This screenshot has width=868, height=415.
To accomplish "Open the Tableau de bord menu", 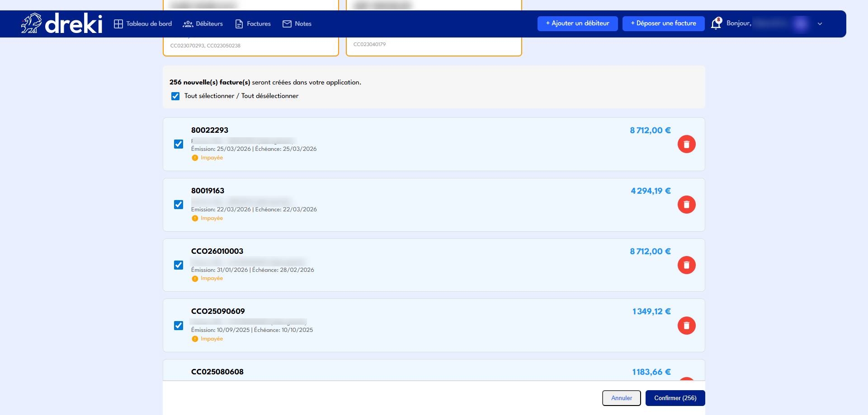I will coord(143,24).
